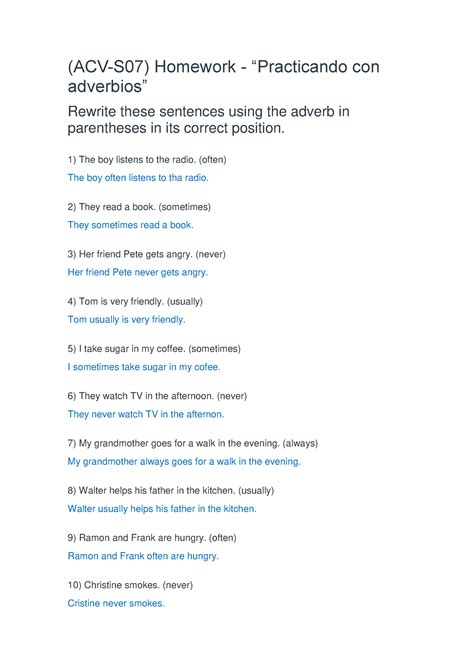The height and width of the screenshot is (670, 474).
Task: Select question 7 about grandmother's walk
Action: point(193,444)
